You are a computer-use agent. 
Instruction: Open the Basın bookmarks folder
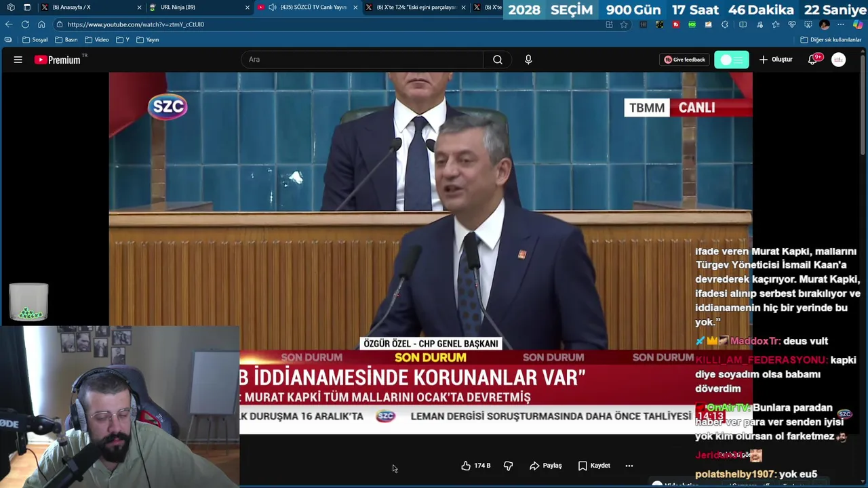pyautogui.click(x=66, y=40)
